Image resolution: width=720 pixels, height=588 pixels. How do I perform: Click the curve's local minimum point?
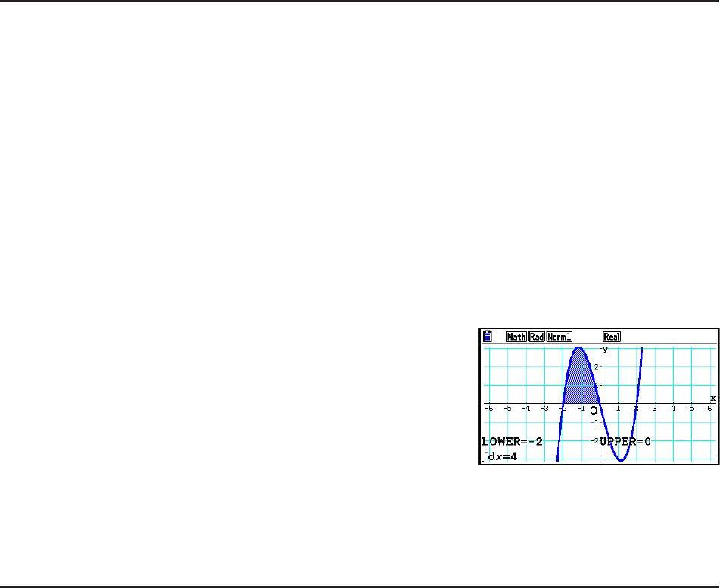tap(621, 459)
